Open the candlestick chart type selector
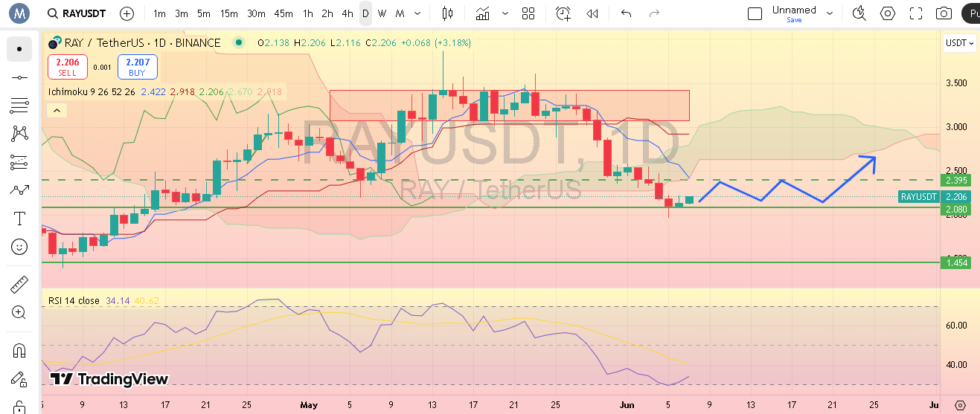Viewport: 980px width, 414px height. pyautogui.click(x=447, y=13)
